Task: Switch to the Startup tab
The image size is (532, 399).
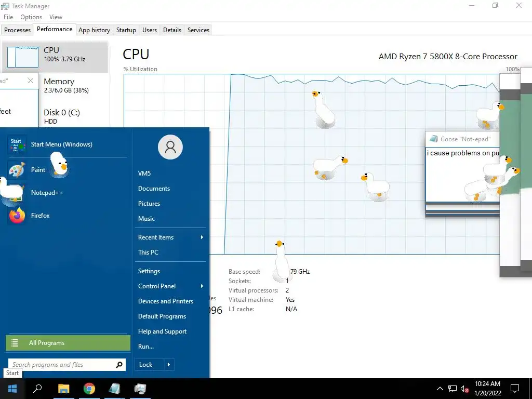Action: pyautogui.click(x=126, y=30)
